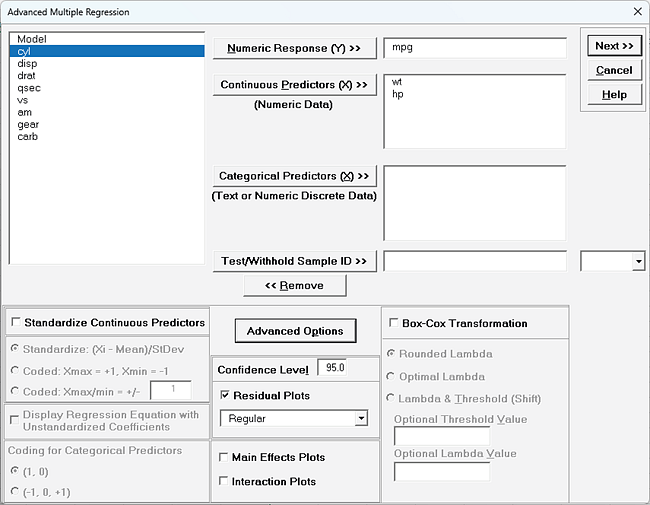The image size is (650, 505).
Task: Click the Continuous Predictors (X) button
Action: [x=294, y=85]
